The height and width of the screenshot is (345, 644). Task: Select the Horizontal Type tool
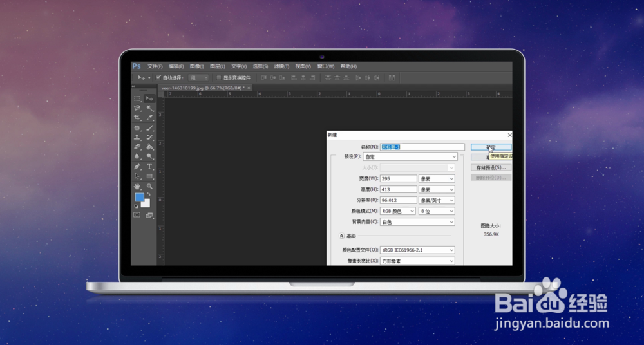point(149,167)
